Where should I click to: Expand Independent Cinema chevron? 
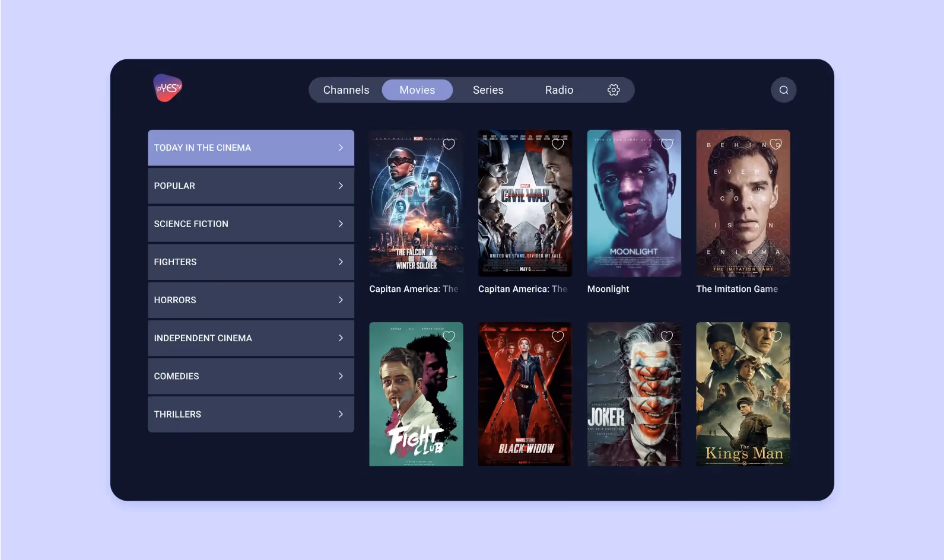341,338
